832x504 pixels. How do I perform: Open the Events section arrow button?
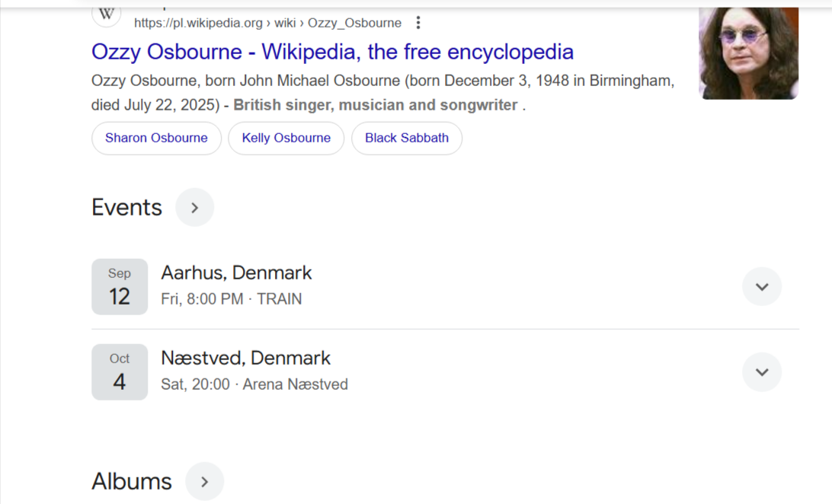(195, 207)
